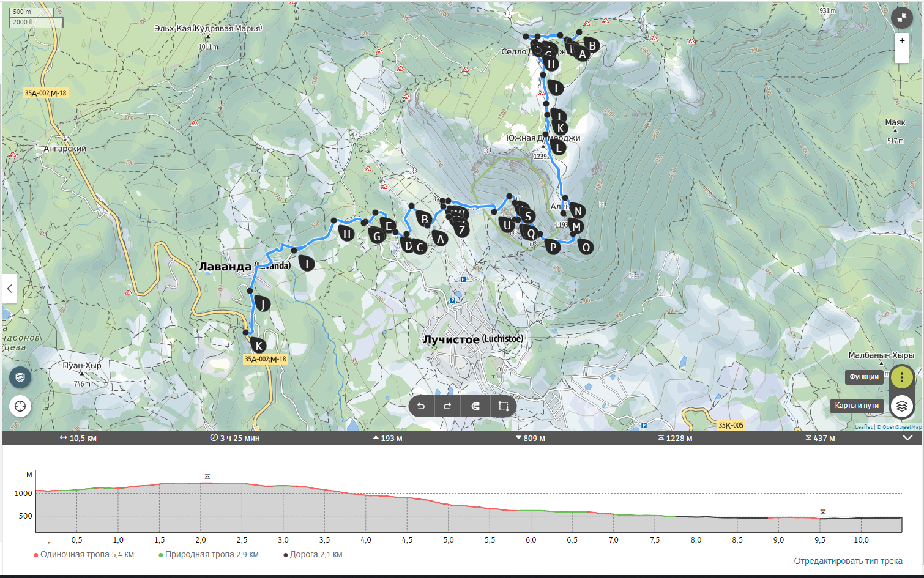This screenshot has width=924, height=578.
Task: Click the Функции label
Action: click(864, 377)
